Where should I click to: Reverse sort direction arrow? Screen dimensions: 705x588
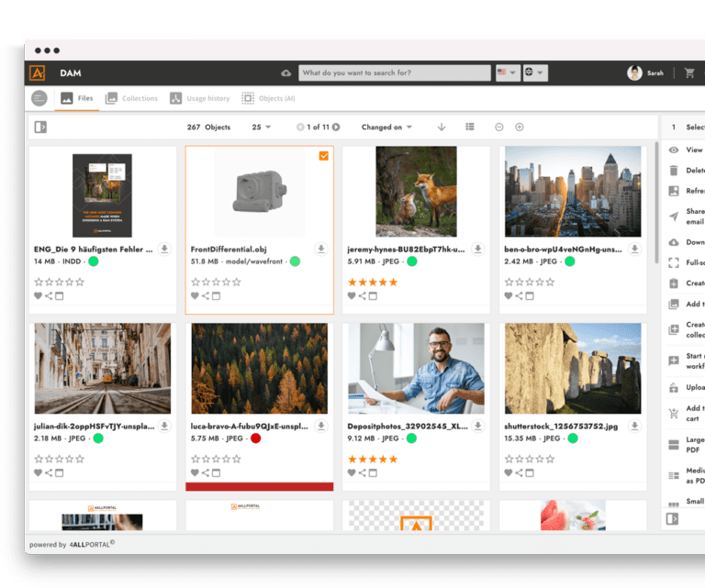coord(442,128)
